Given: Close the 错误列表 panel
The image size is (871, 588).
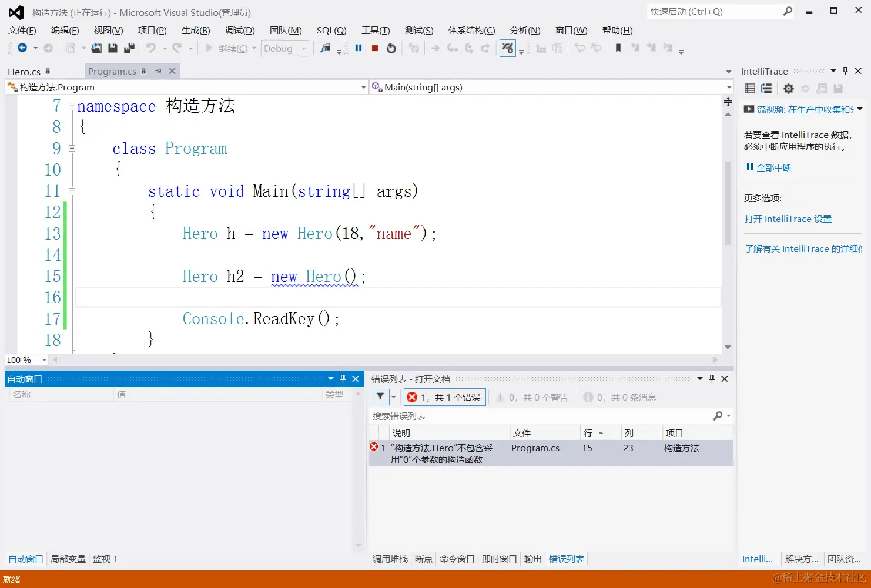Looking at the screenshot, I should pyautogui.click(x=725, y=379).
